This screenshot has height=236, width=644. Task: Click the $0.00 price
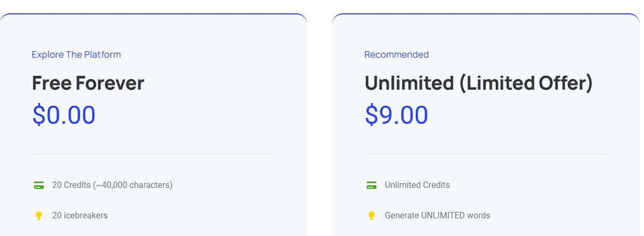pos(64,115)
